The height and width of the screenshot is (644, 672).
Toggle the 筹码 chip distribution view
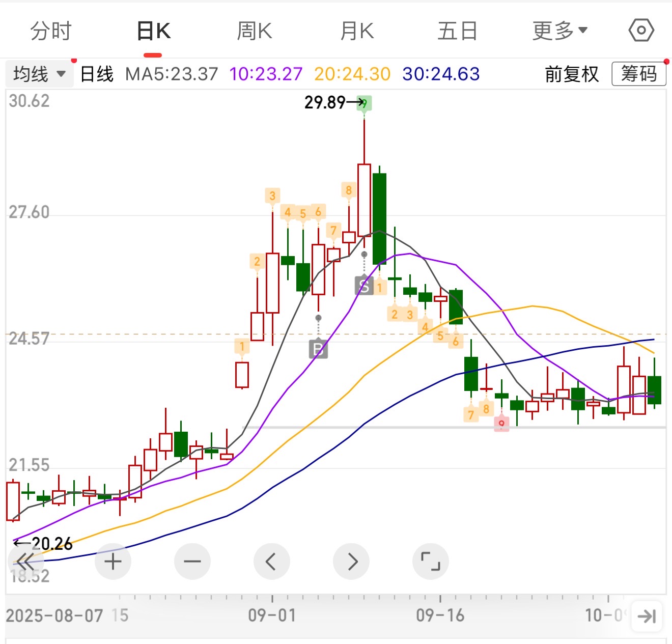[x=639, y=74]
